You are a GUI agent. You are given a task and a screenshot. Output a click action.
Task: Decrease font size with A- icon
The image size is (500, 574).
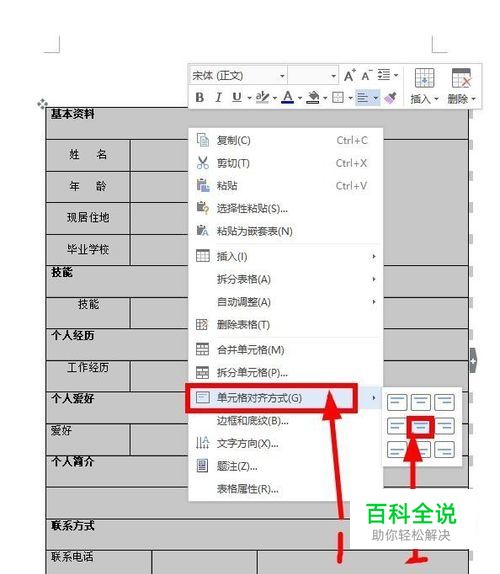click(x=366, y=75)
